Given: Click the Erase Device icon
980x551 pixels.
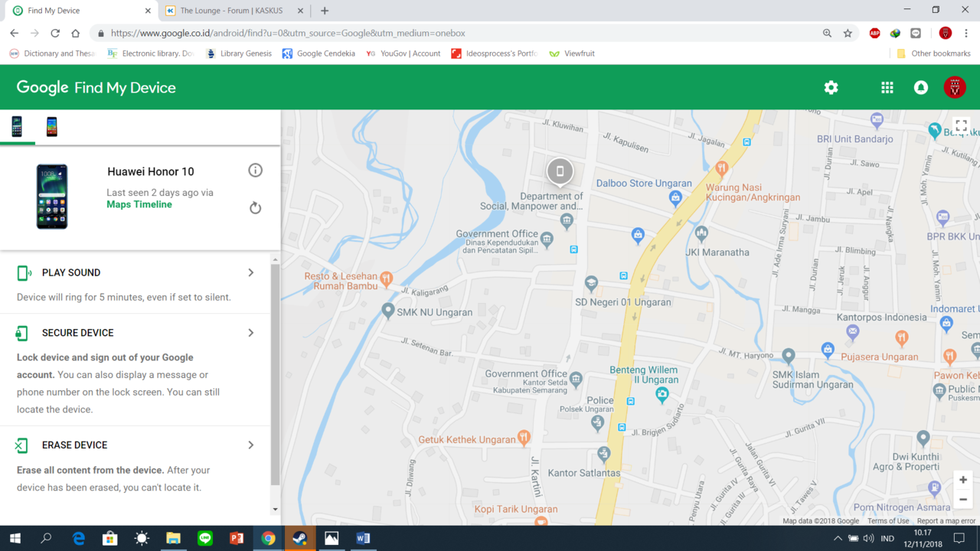Looking at the screenshot, I should point(21,445).
